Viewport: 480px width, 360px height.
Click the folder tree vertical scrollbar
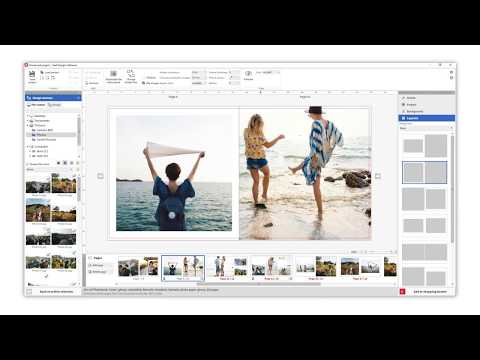(79, 132)
